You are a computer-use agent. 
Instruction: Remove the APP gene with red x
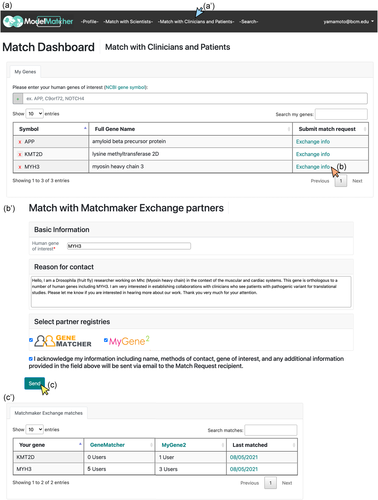[20, 142]
